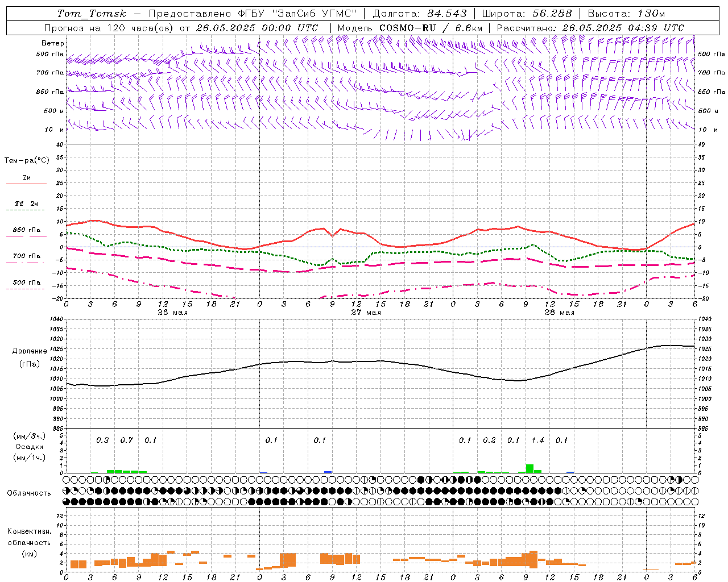The width and height of the screenshot is (728, 582).
Task: Click the "26 мая" date label
Action: [172, 313]
